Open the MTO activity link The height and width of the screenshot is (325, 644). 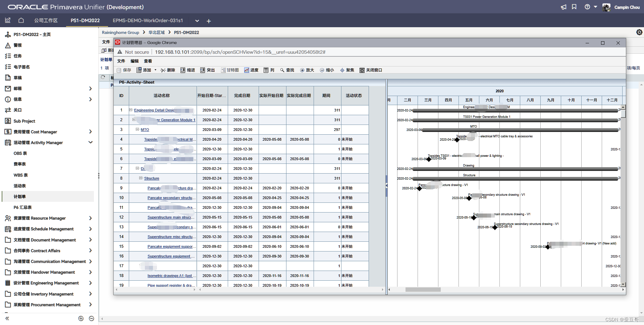[145, 130]
